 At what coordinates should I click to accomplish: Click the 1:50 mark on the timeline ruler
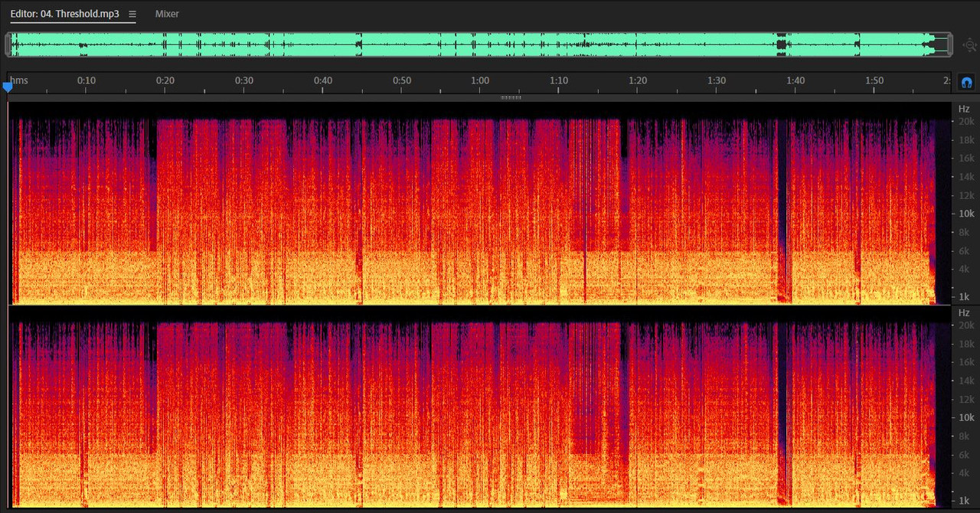click(874, 80)
